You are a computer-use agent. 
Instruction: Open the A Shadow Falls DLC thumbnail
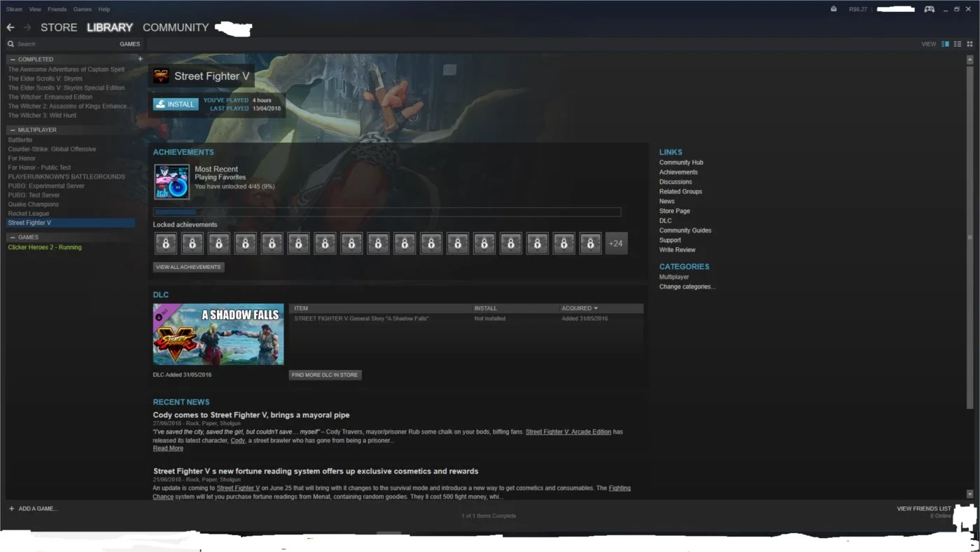tap(218, 334)
